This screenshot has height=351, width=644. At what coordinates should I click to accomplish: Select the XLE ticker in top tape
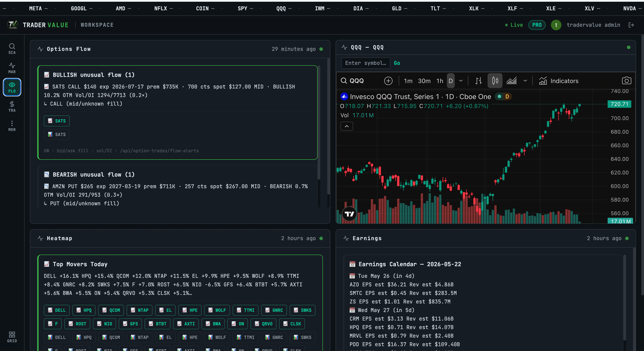point(554,8)
